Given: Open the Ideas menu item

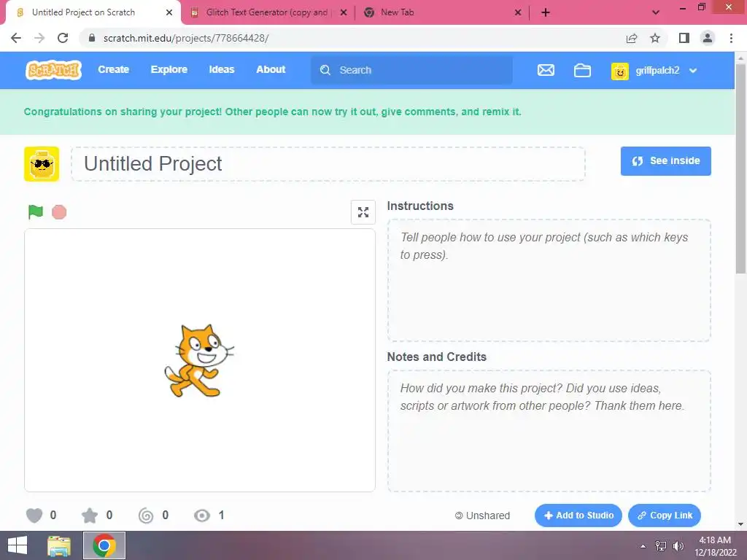Looking at the screenshot, I should 222,69.
